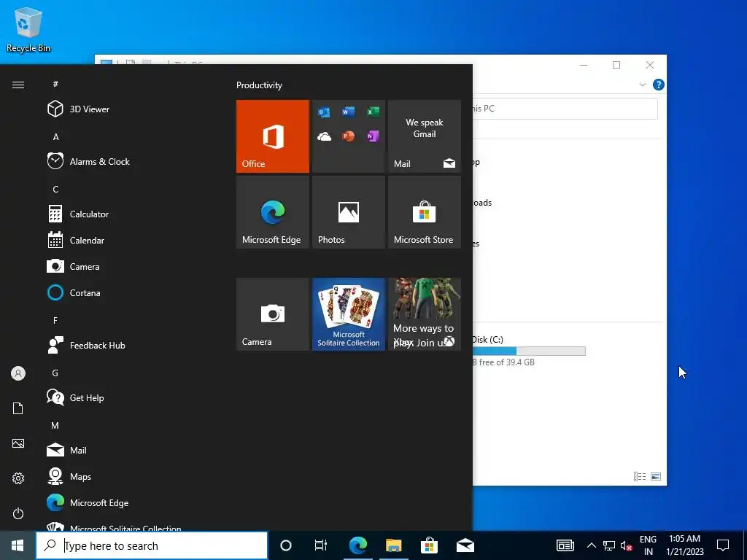Launch Alarms & Clock app
Screen dimensions: 747x560
pos(88,161)
